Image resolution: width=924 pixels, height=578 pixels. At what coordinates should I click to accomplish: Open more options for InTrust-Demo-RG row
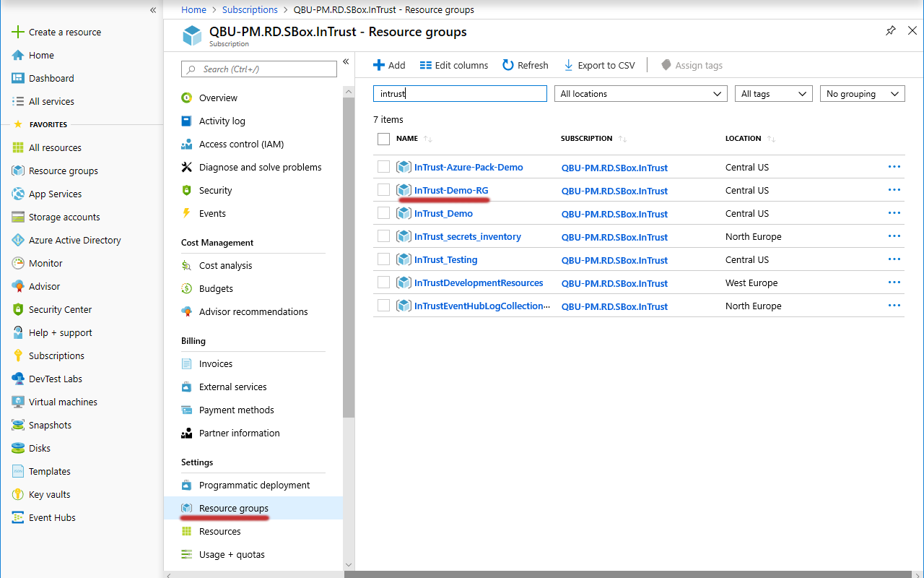tap(894, 190)
